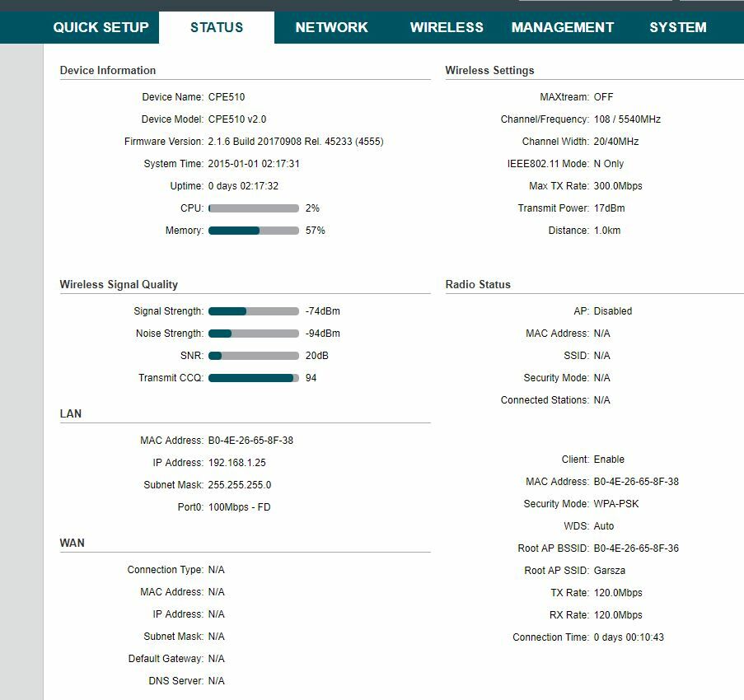Screen dimensions: 744x700
Task: Click the Memory 57% value
Action: [x=315, y=231]
